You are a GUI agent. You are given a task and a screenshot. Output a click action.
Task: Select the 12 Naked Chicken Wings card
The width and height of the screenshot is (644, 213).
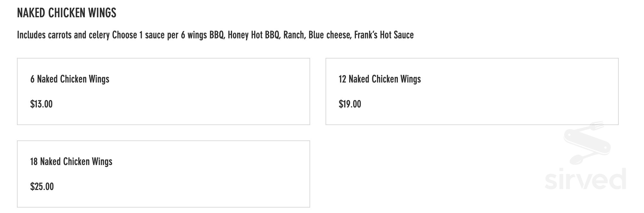472,91
